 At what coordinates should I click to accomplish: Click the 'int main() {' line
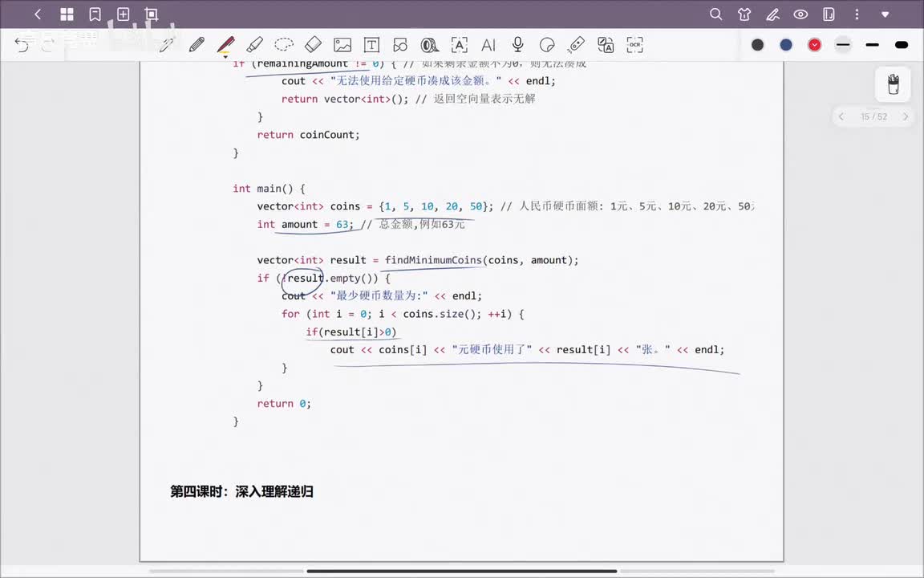(x=269, y=189)
